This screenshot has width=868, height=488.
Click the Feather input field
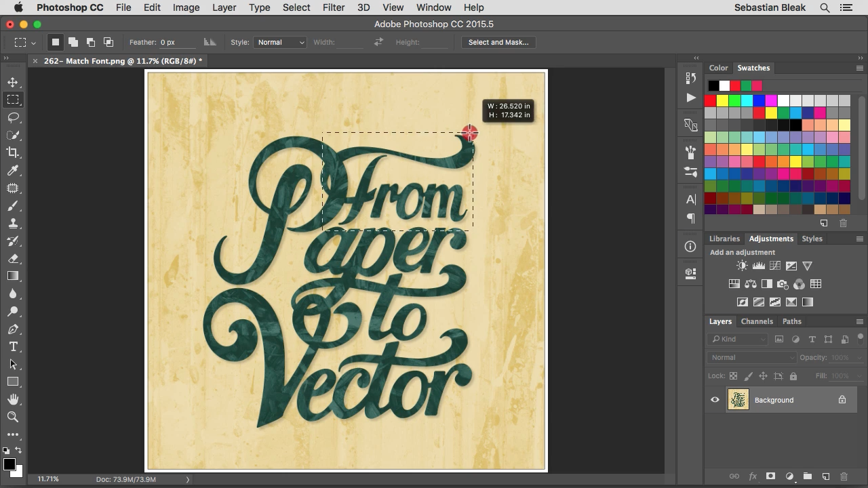[x=178, y=42]
